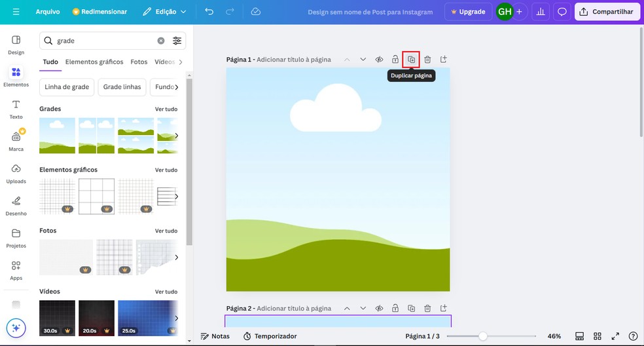This screenshot has height=346, width=644.
Task: Open the Desenho drawing panel
Action: (x=16, y=206)
